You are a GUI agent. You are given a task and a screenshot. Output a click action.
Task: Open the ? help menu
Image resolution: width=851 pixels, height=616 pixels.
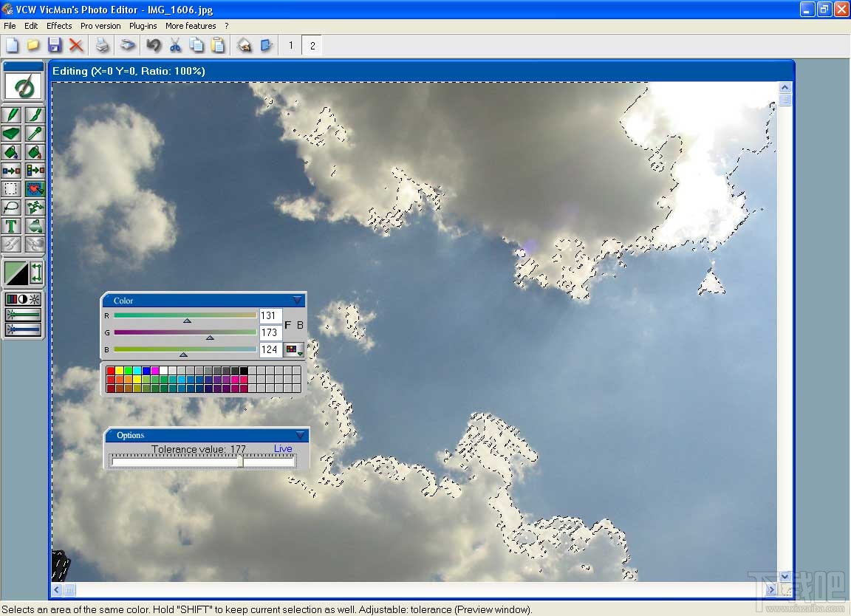pyautogui.click(x=226, y=26)
